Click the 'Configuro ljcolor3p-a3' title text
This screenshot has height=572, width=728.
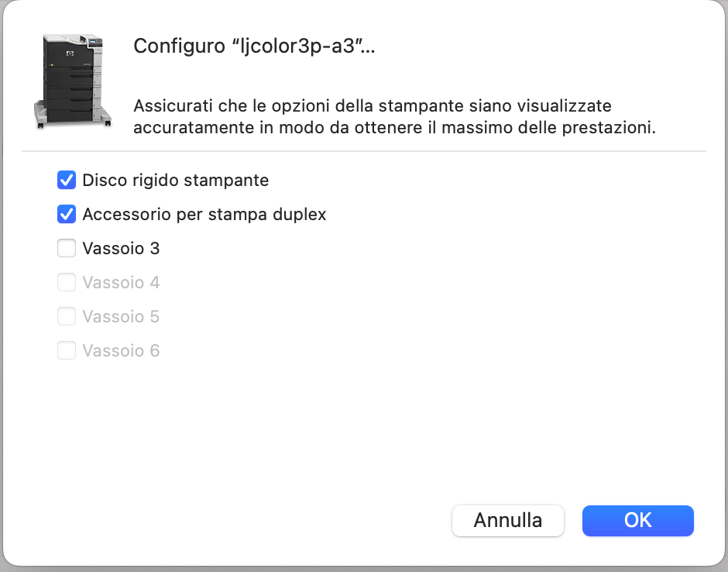tap(254, 46)
